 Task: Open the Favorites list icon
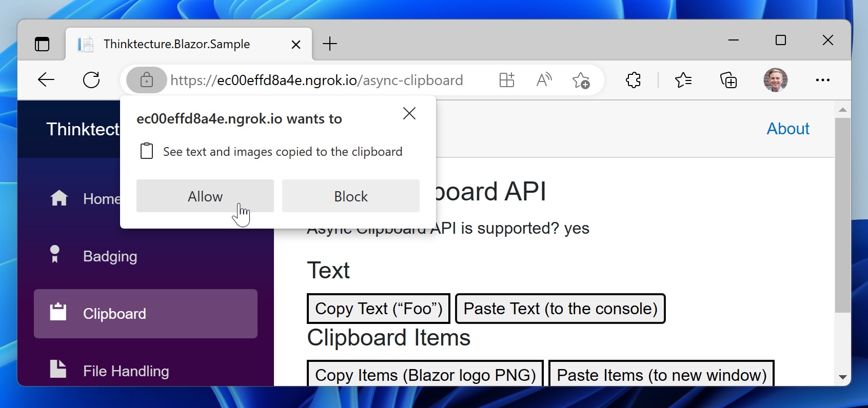[x=683, y=80]
